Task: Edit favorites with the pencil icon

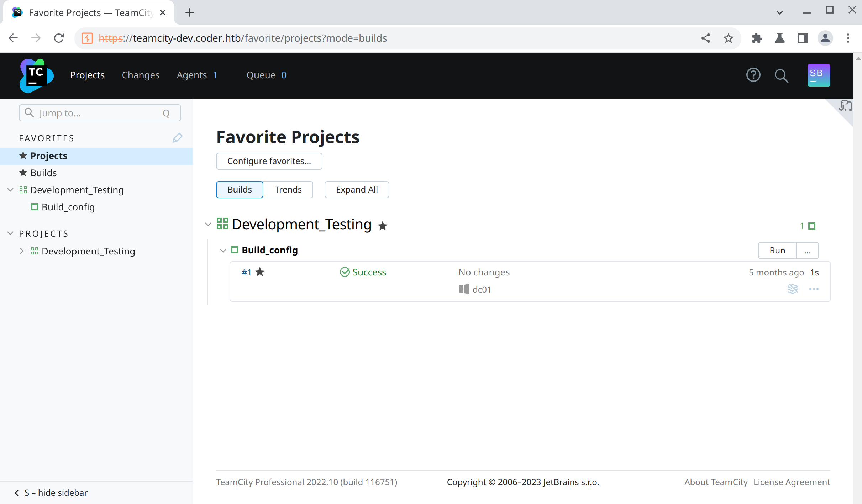Action: pyautogui.click(x=177, y=138)
